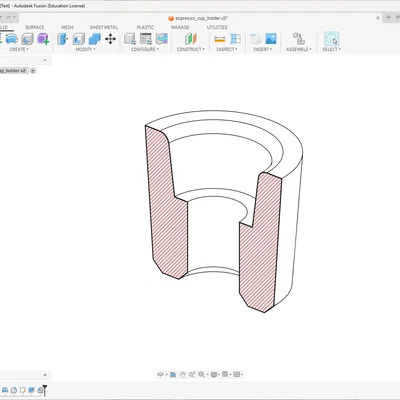400x400 pixels.
Task: Select the p_holder v2 browser root node
Action: pyautogui.click(x=13, y=71)
